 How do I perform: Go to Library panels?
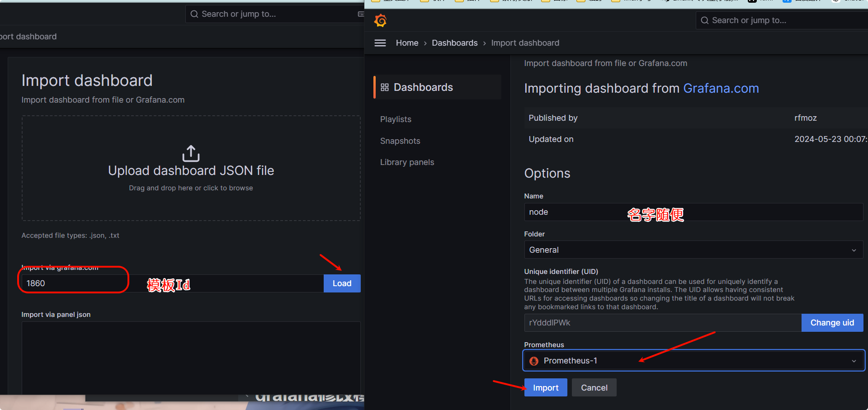407,162
